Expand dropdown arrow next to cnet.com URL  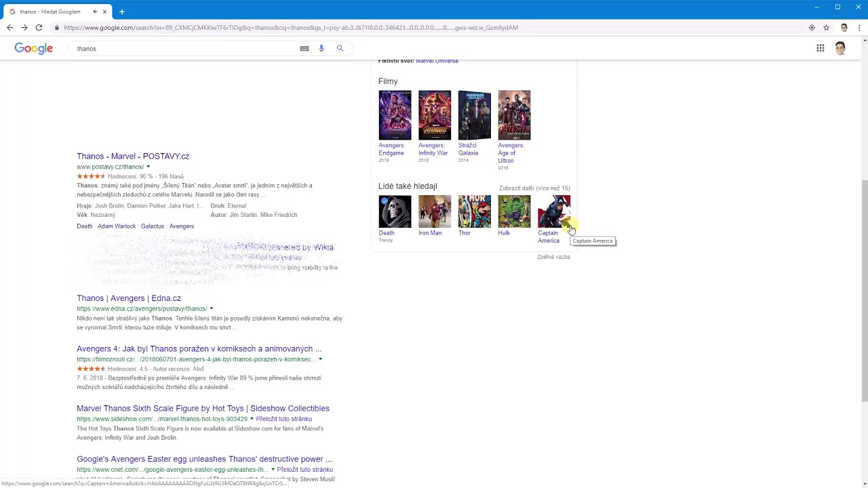click(273, 470)
